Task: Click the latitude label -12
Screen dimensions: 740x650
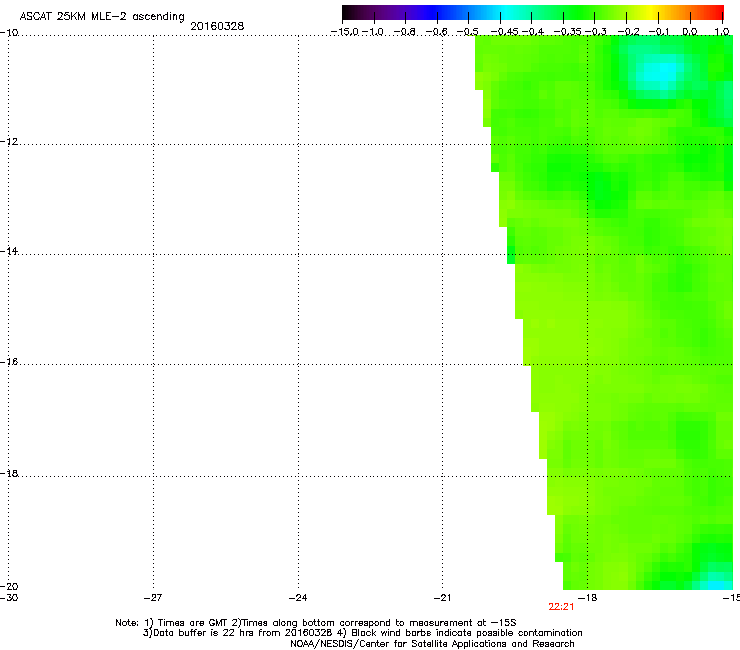Action: pyautogui.click(x=9, y=142)
